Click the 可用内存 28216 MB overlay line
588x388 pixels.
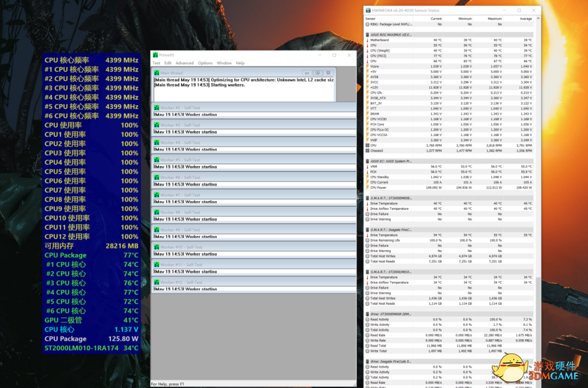pyautogui.click(x=92, y=246)
